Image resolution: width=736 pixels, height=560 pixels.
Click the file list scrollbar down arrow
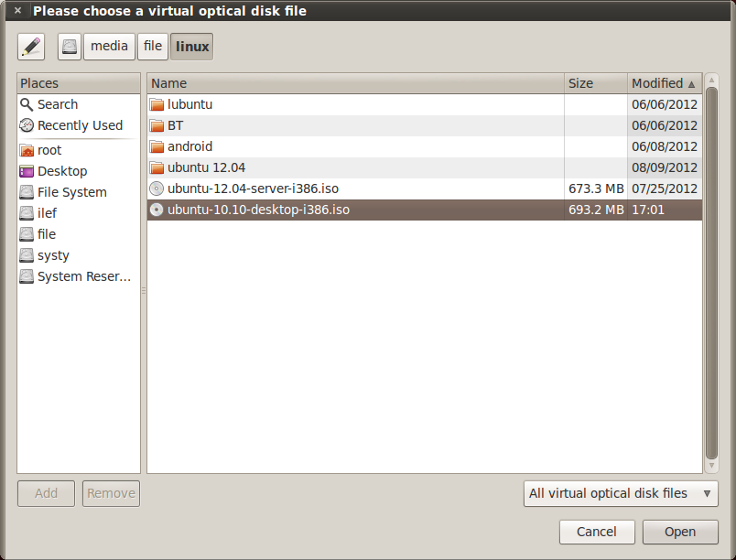711,467
